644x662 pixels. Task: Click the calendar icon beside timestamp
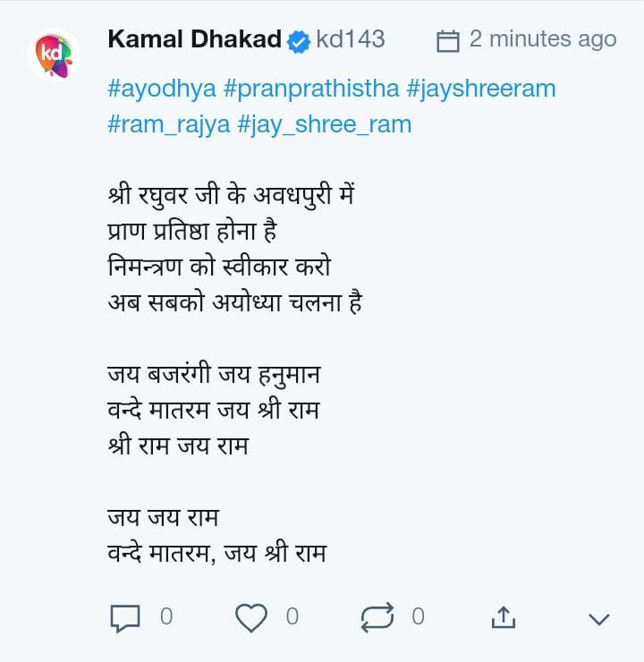tap(447, 40)
